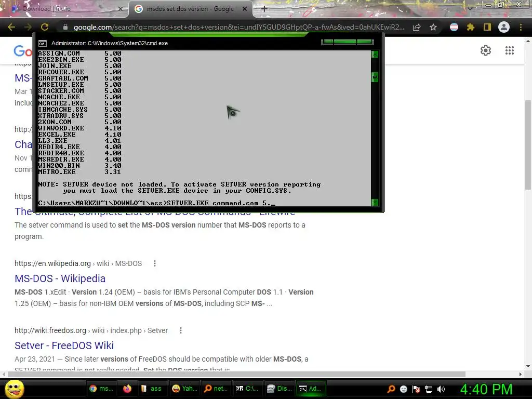532x399 pixels.
Task: Click the share page icon in address bar
Action: 417,27
